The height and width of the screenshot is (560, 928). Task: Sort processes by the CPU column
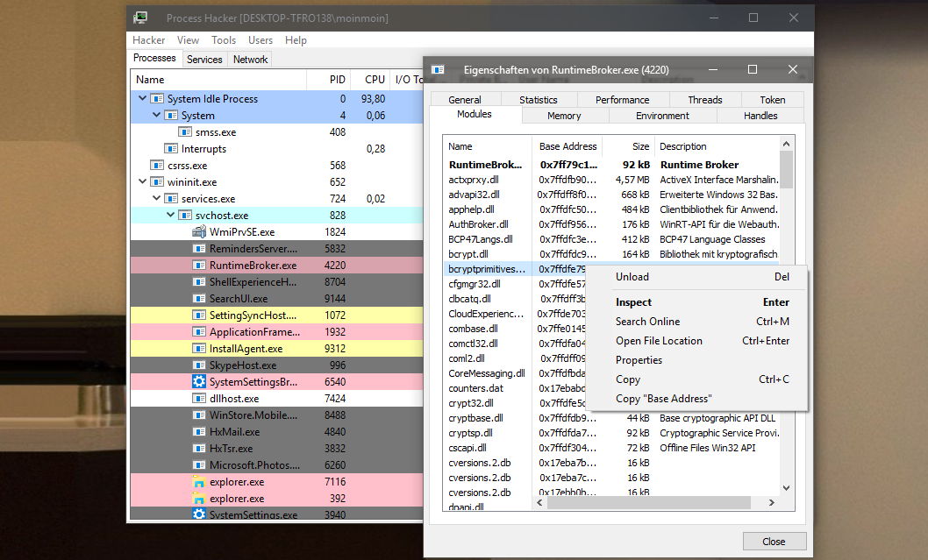(370, 79)
